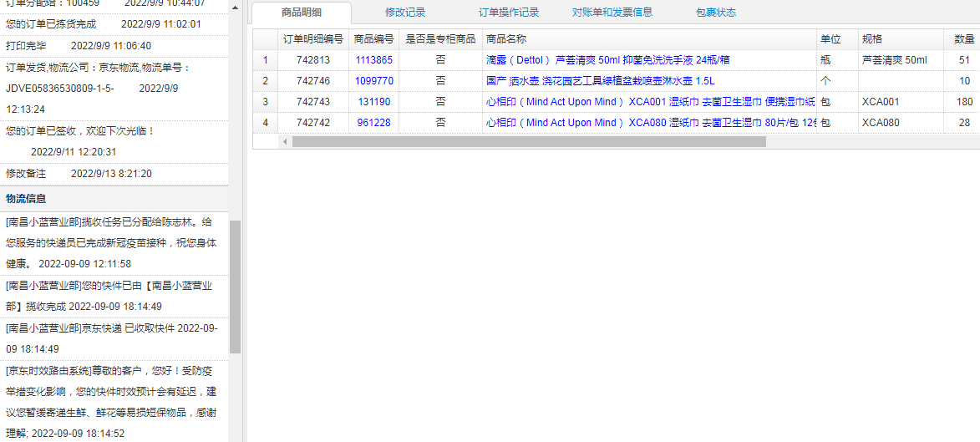This screenshot has height=442, width=980.
Task: Click the 是否是专柜商品 column header
Action: 440,39
